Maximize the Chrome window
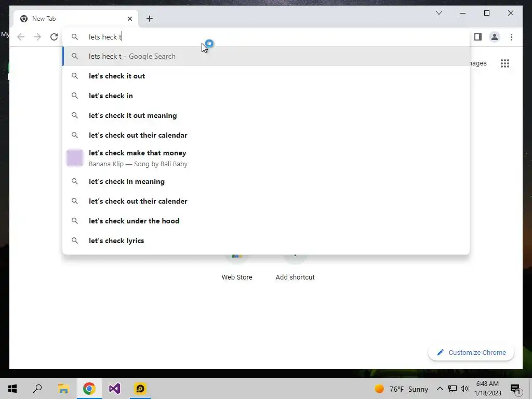This screenshot has width=532, height=399. (x=486, y=13)
